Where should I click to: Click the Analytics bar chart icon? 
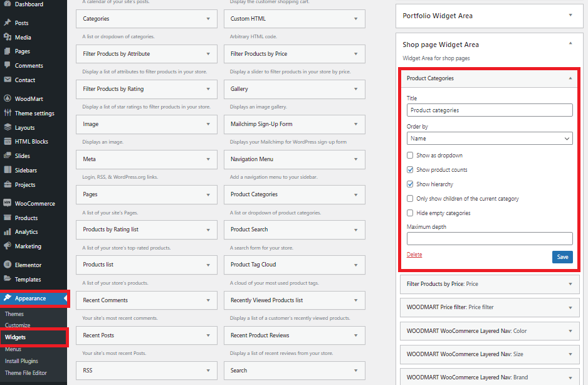point(8,231)
